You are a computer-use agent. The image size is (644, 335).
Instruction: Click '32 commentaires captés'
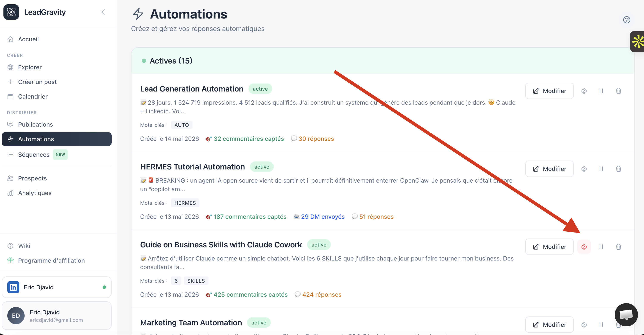pos(245,139)
